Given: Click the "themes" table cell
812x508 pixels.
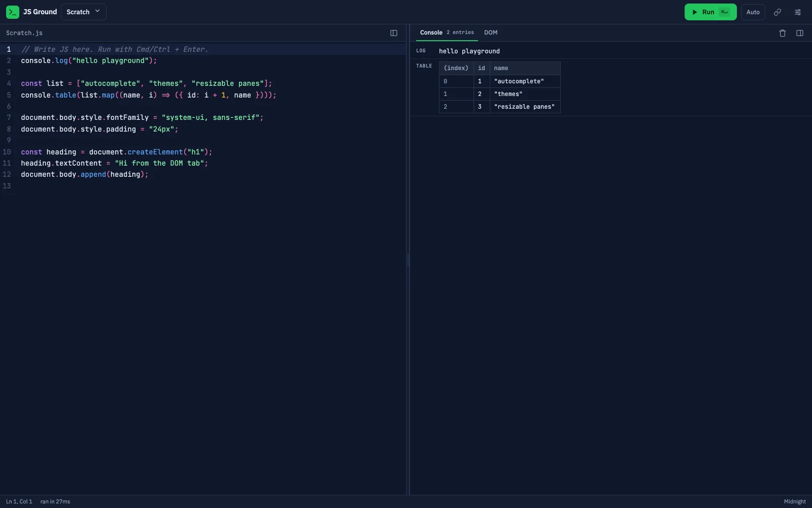Looking at the screenshot, I should [525, 94].
